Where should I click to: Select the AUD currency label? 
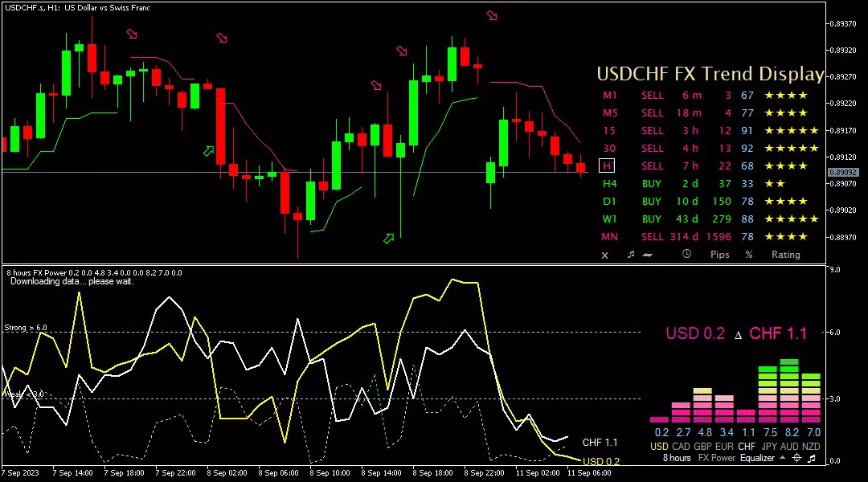(789, 446)
